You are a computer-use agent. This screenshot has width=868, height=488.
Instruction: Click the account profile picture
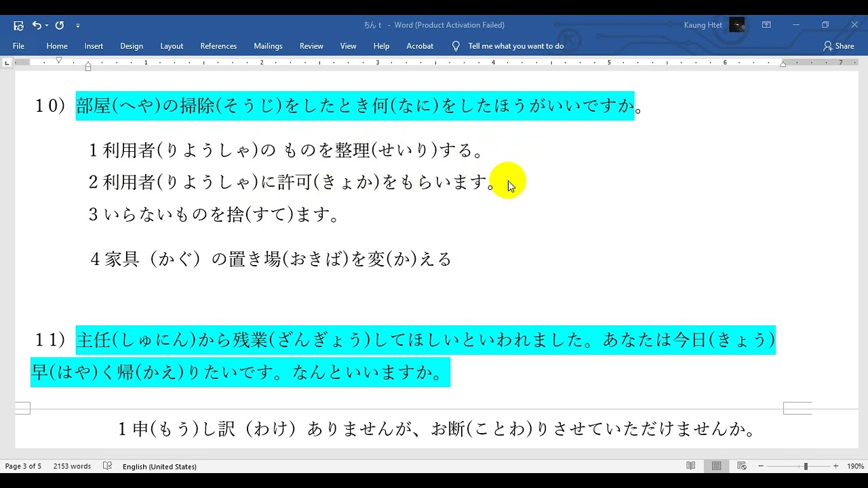click(x=737, y=25)
